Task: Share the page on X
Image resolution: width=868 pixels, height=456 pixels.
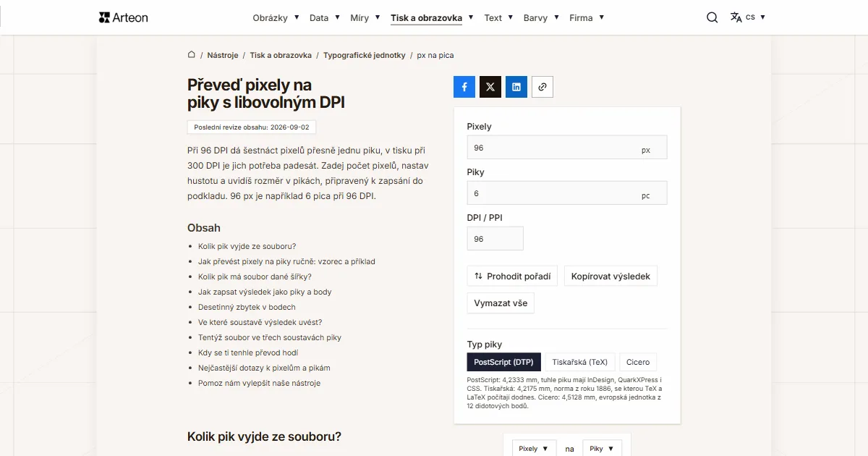Action: (x=490, y=87)
